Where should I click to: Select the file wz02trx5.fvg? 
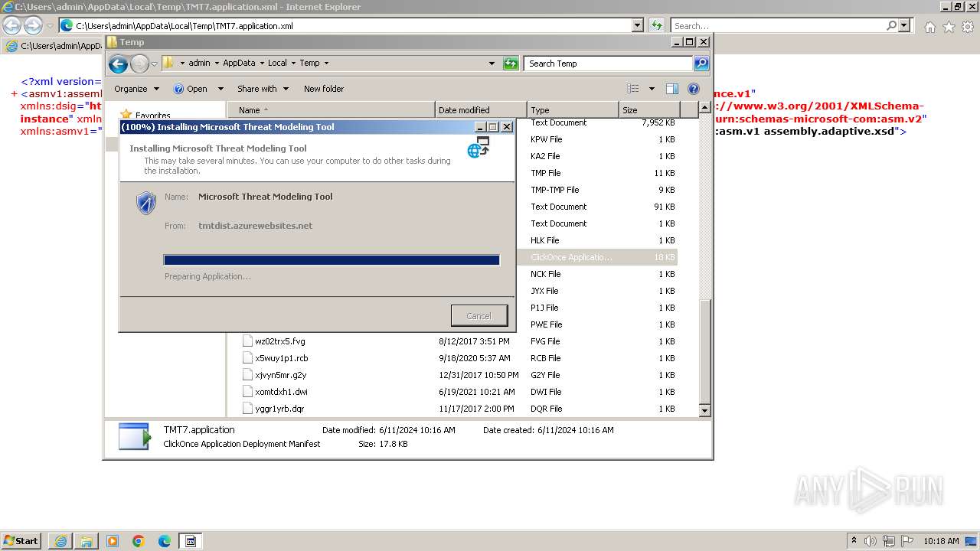(279, 341)
